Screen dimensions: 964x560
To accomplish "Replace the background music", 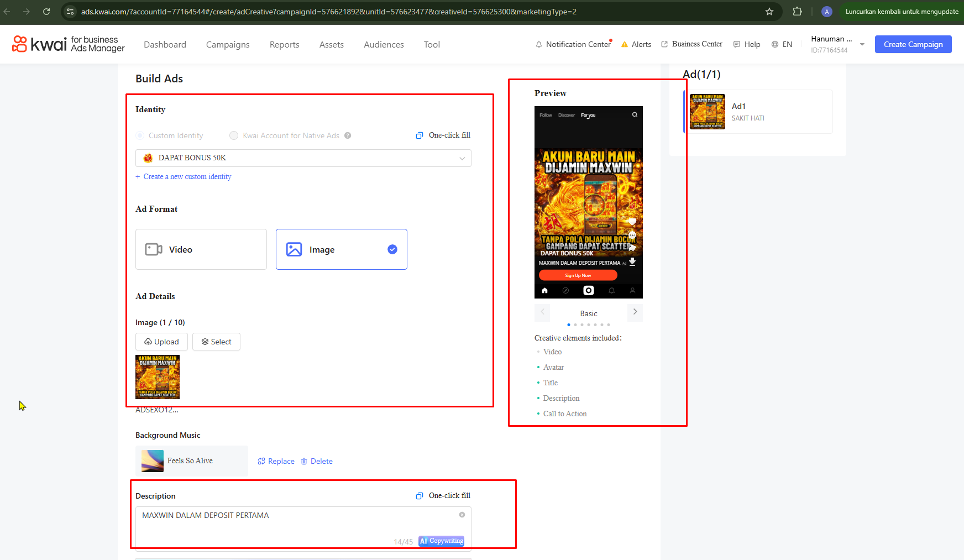I will click(276, 461).
